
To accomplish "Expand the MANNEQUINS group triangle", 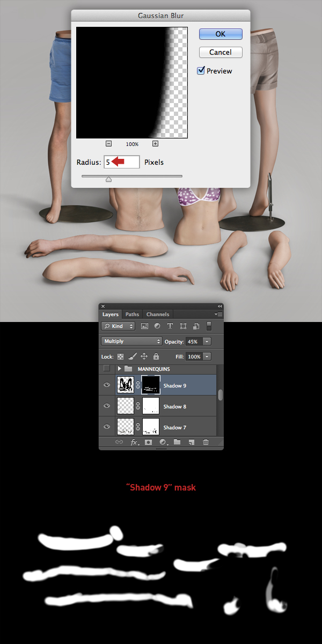I will 120,369.
